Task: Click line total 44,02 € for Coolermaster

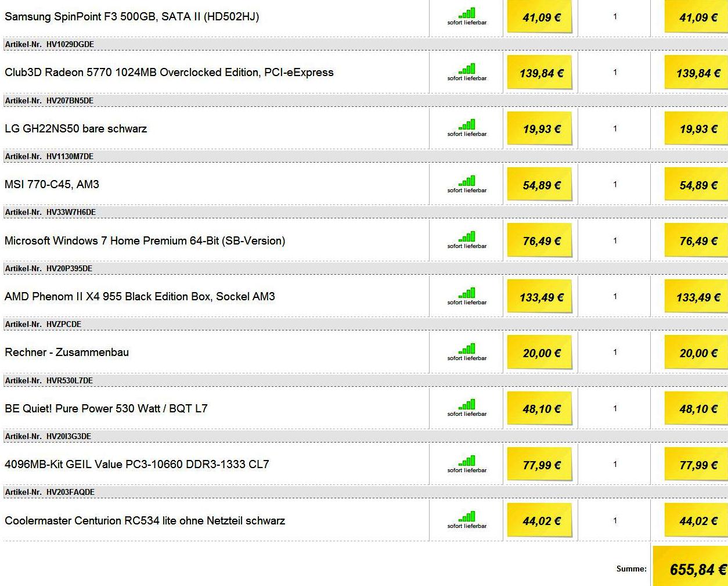Action: pos(697,520)
